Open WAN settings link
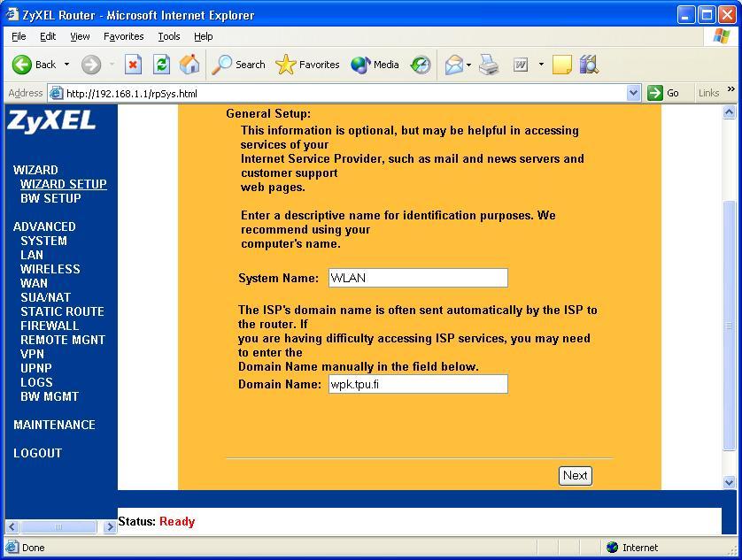This screenshot has height=560, width=742. (34, 283)
